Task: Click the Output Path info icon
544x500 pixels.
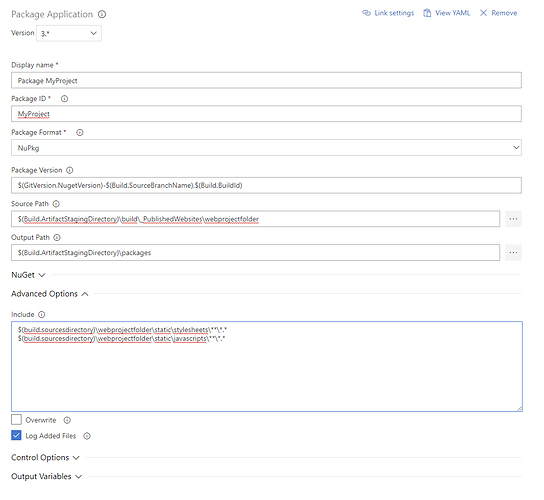Action: click(x=57, y=238)
